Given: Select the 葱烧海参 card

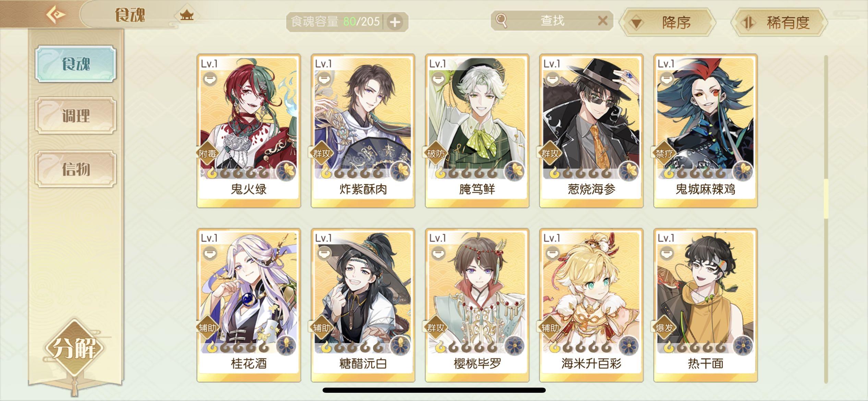Looking at the screenshot, I should pyautogui.click(x=591, y=131).
